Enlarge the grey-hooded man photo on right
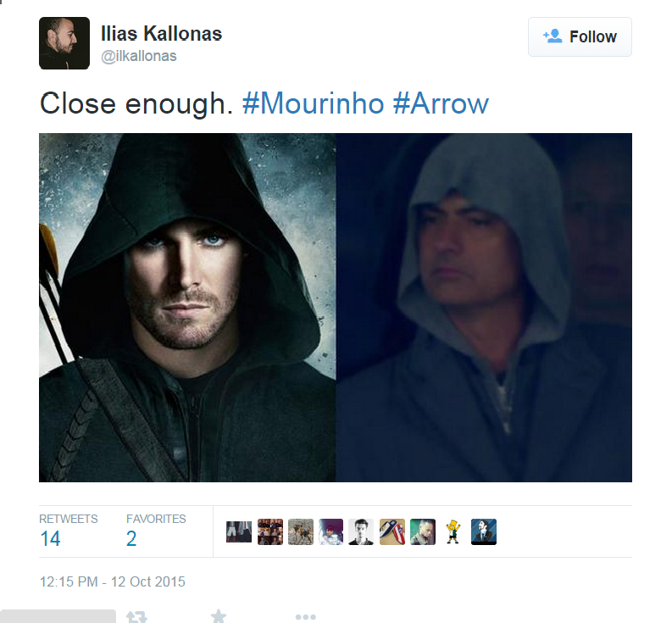Viewport: 672px width, 623px height. point(484,308)
